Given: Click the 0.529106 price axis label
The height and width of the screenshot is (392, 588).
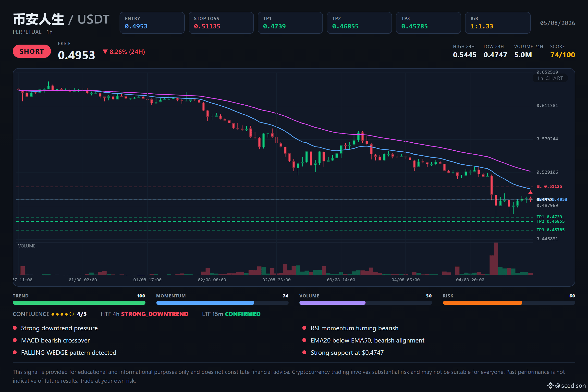Looking at the screenshot, I should tap(547, 172).
